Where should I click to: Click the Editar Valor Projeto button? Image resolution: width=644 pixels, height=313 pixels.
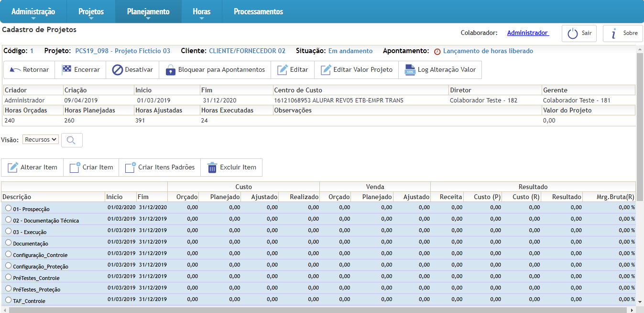coord(357,70)
